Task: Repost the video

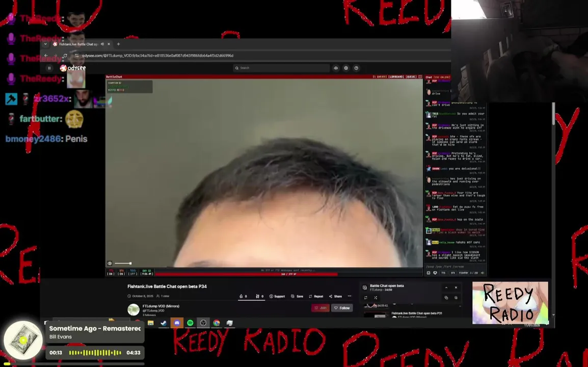Action: tap(316, 296)
